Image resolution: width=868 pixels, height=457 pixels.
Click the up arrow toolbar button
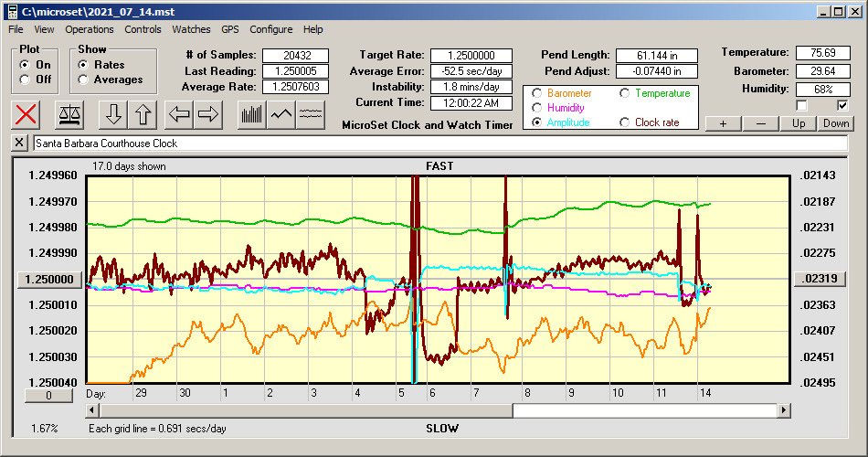(x=143, y=114)
